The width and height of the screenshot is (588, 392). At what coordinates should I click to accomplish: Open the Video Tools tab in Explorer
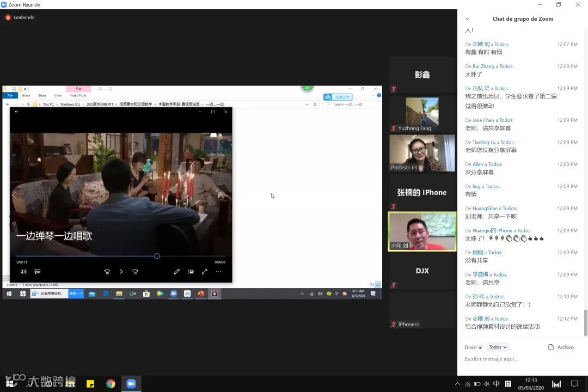[x=78, y=95]
